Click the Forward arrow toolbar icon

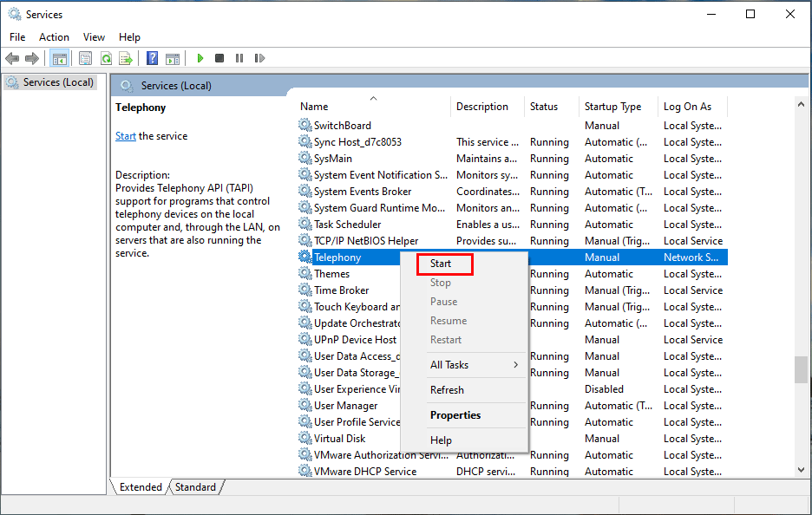tap(32, 58)
